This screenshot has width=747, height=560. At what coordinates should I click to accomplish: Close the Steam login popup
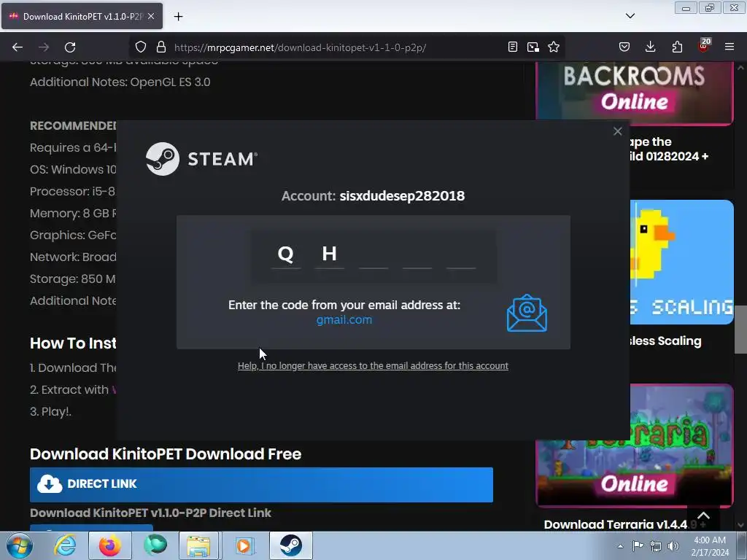tap(617, 131)
